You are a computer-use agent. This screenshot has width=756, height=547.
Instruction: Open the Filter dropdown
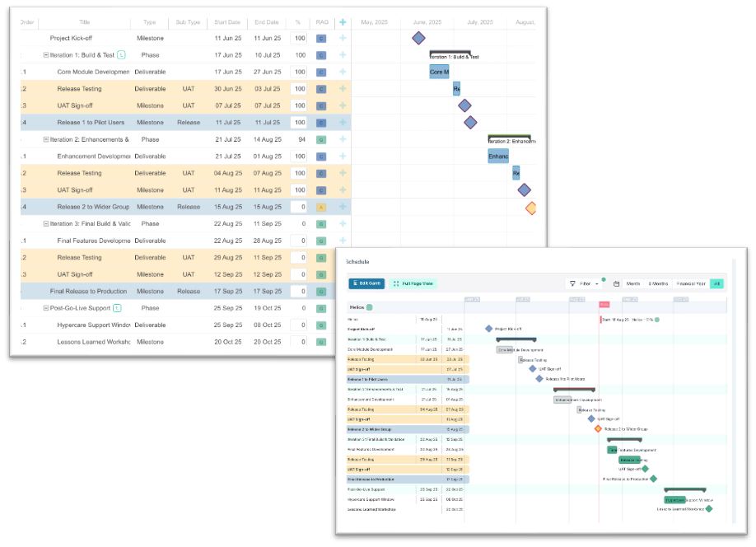coord(584,283)
